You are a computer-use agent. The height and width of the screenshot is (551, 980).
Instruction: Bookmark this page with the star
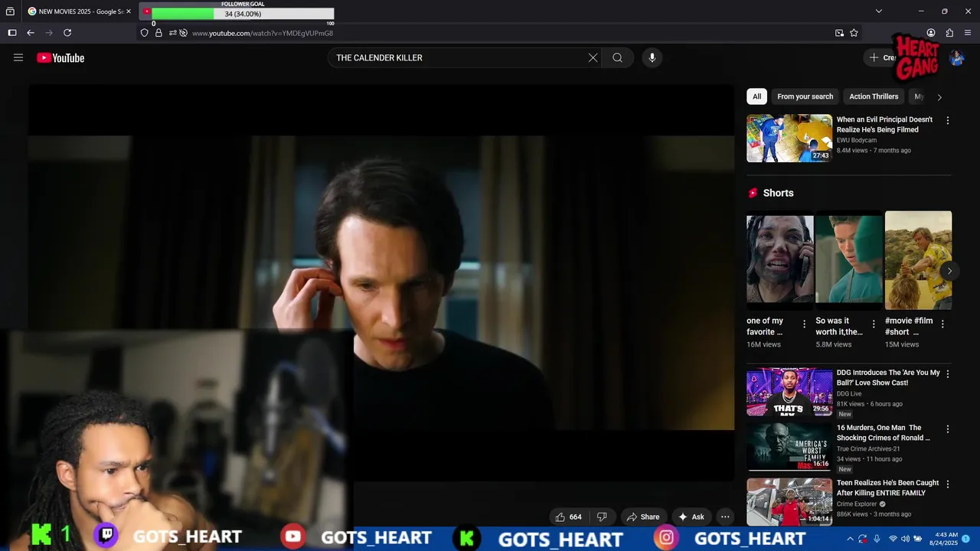[854, 33]
